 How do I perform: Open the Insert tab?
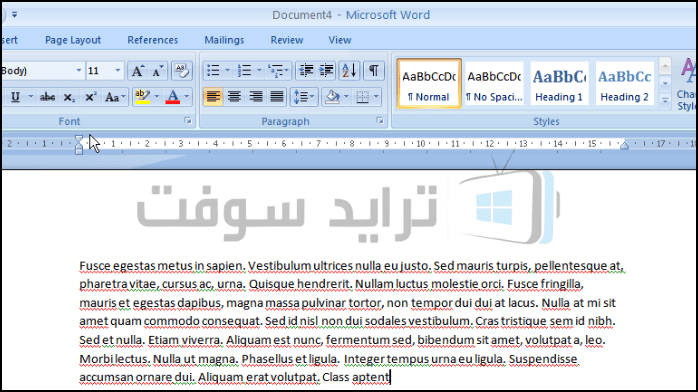click(9, 40)
